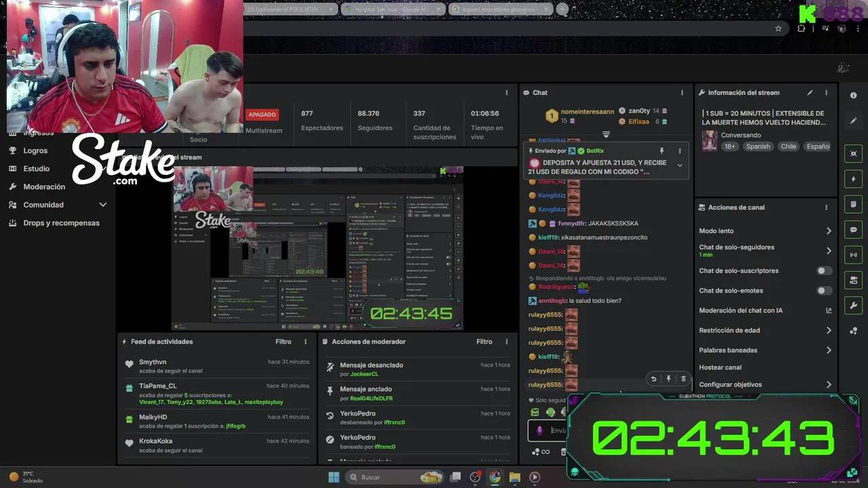
Task: Pin the hovered rulayy6555 chat message
Action: pos(669,379)
